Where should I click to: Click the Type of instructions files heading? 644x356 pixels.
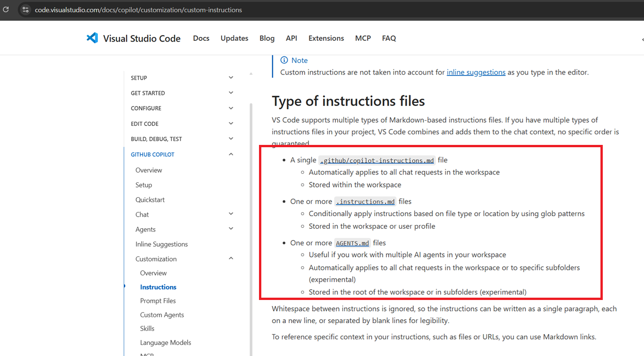pyautogui.click(x=348, y=101)
